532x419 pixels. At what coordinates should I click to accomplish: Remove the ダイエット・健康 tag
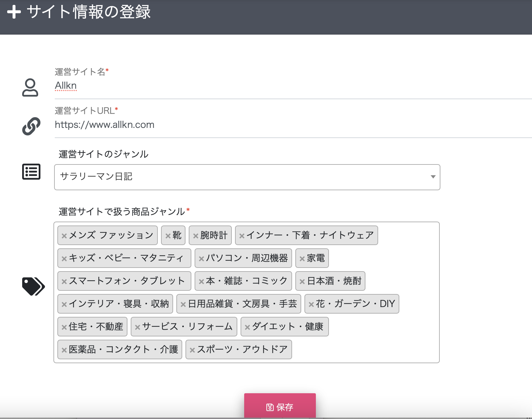247,327
